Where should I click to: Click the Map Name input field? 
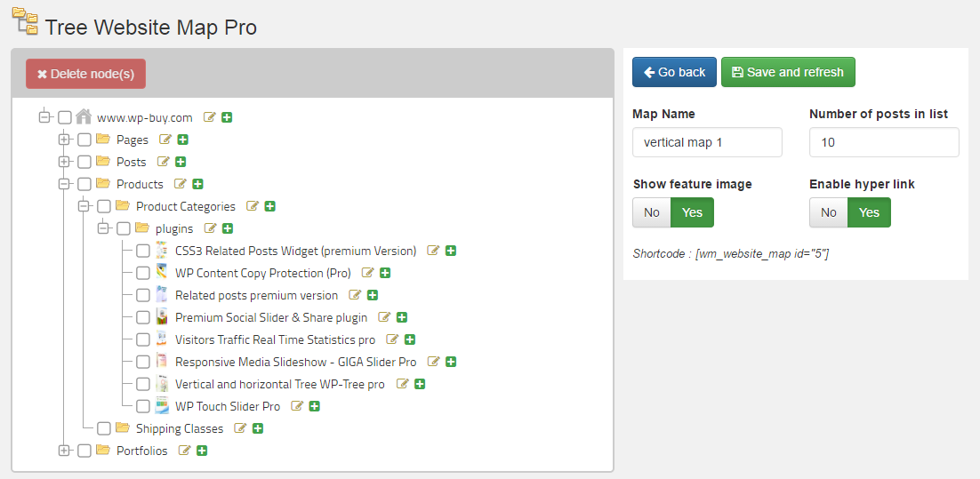pyautogui.click(x=707, y=142)
